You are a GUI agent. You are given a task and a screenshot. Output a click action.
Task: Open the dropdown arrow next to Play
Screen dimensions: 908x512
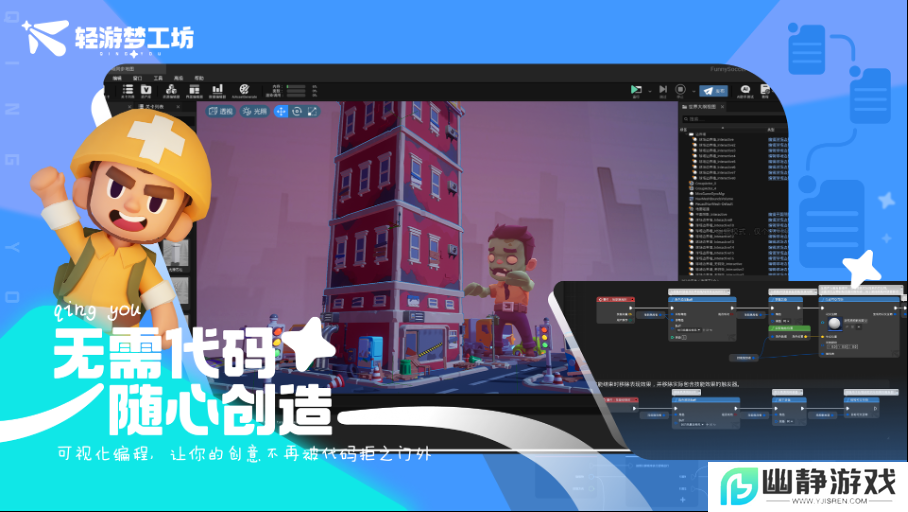pos(649,91)
